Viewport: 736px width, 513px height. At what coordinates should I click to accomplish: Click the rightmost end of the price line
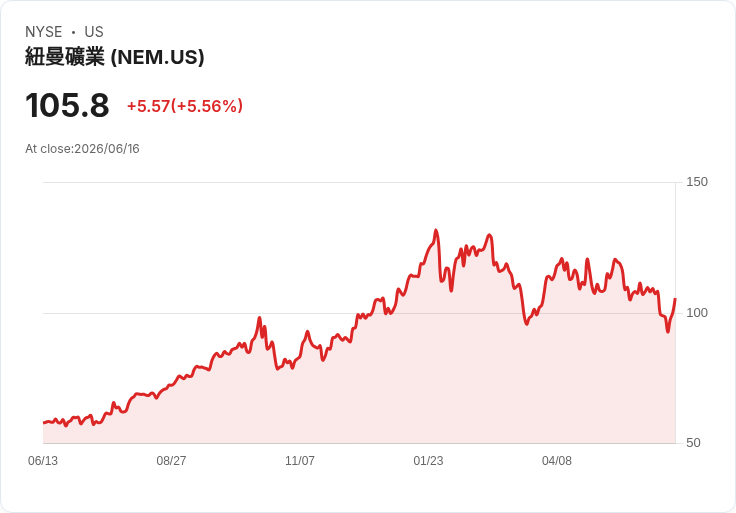click(x=675, y=299)
